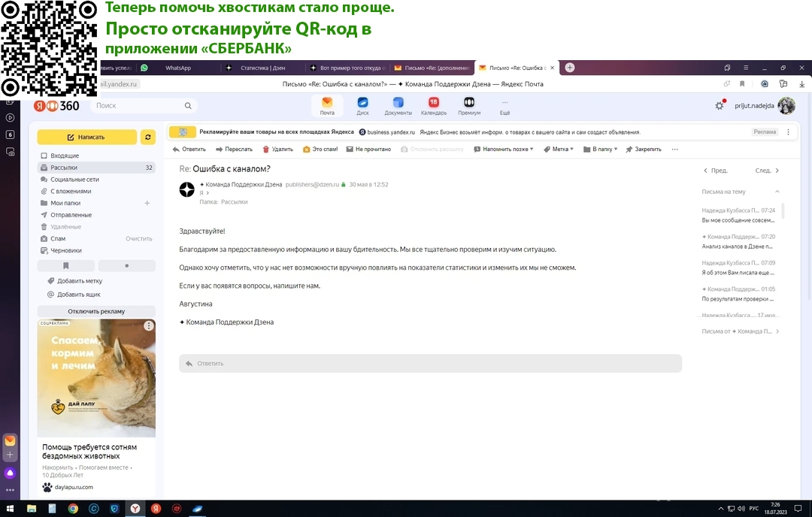Expand recipient details next to Я
The image size is (812, 517).
point(208,193)
